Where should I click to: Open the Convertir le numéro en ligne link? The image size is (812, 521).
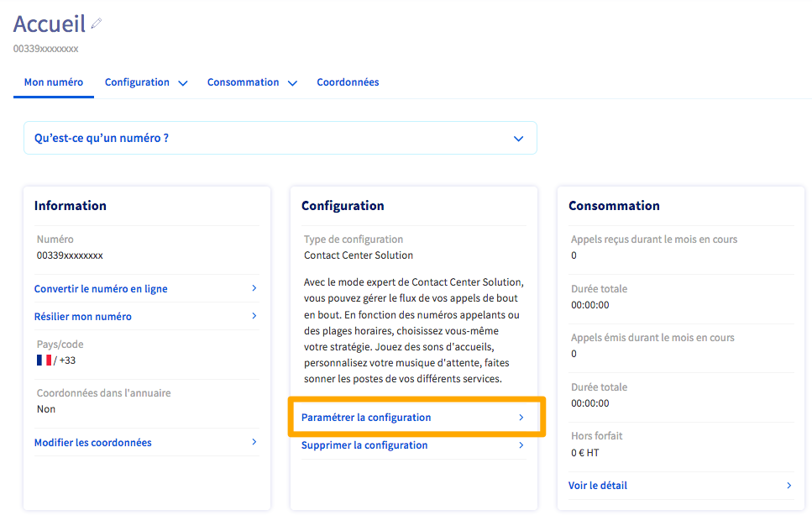tap(101, 289)
